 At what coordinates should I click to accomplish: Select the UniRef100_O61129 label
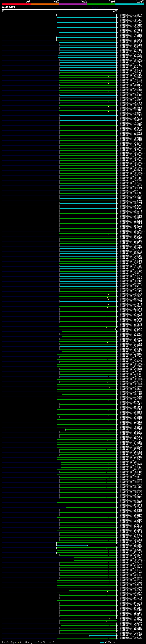(131, 625)
